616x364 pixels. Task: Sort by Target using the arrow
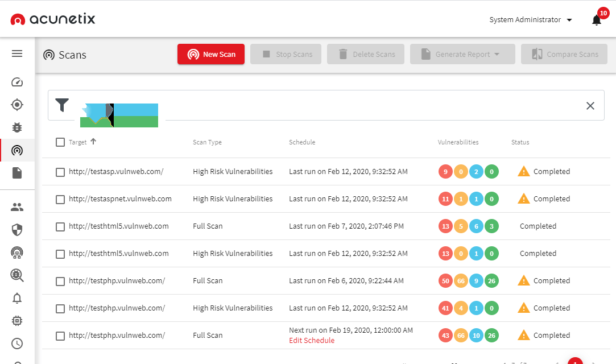tap(93, 142)
